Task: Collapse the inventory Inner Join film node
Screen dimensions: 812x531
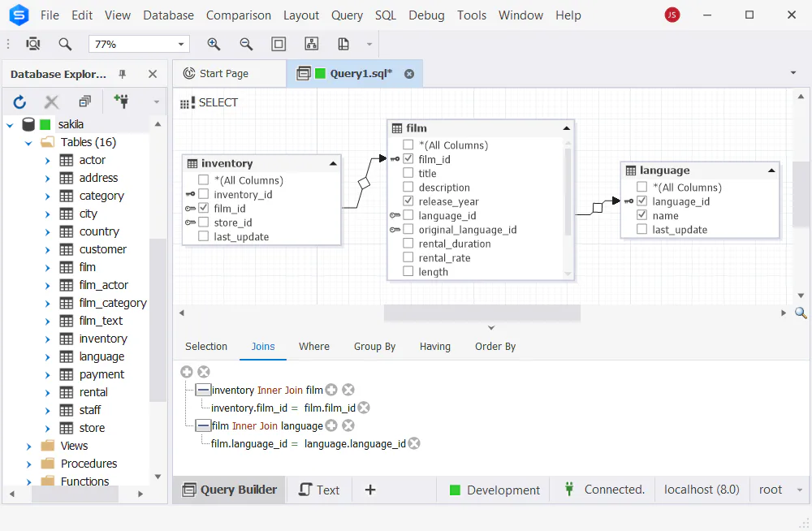Action: click(203, 390)
